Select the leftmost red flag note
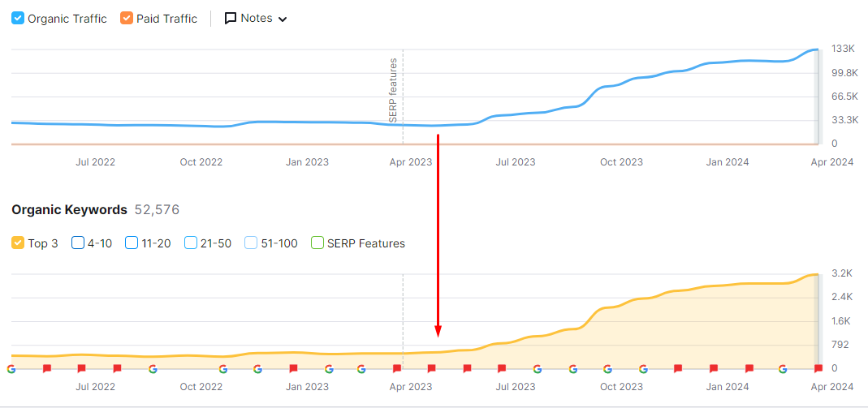This screenshot has width=868, height=408. [x=47, y=368]
